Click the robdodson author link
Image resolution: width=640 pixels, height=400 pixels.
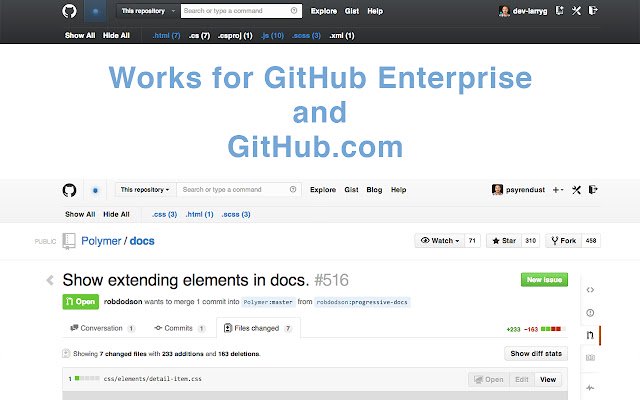click(123, 302)
